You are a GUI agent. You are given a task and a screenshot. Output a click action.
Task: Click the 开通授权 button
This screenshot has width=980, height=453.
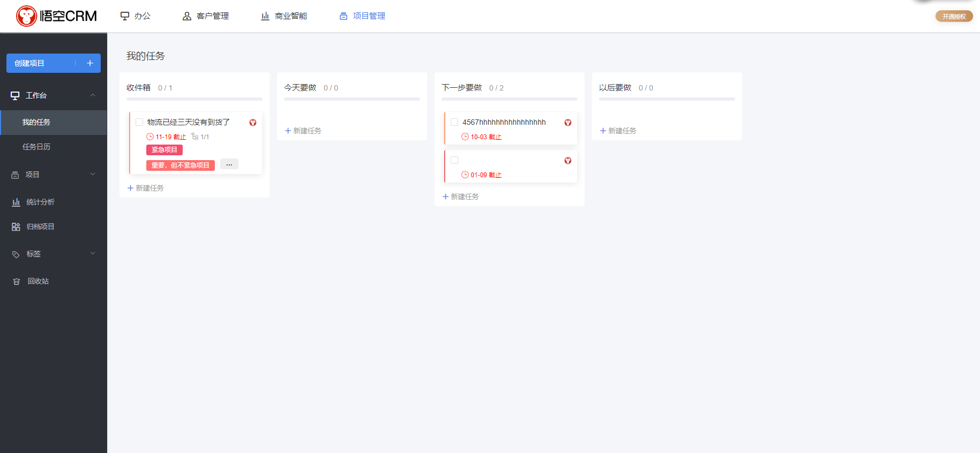(954, 17)
